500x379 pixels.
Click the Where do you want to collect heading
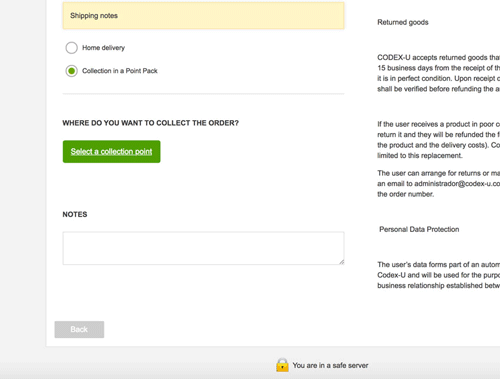click(x=151, y=123)
